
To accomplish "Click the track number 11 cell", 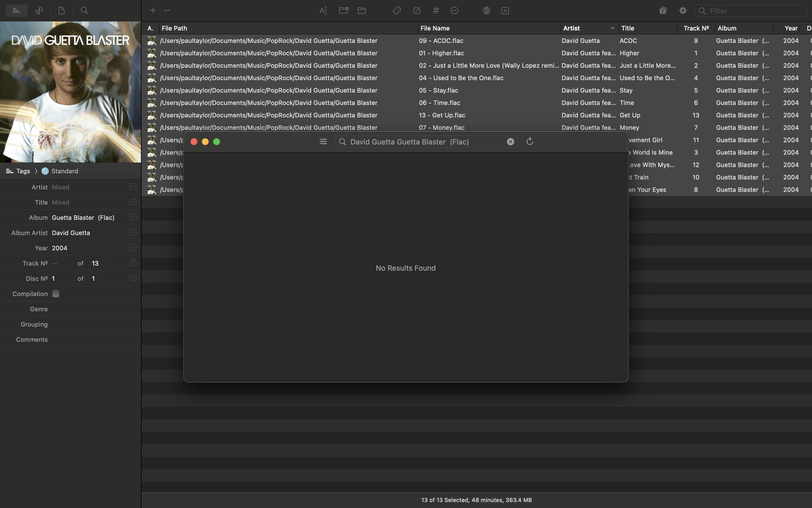I will (696, 140).
